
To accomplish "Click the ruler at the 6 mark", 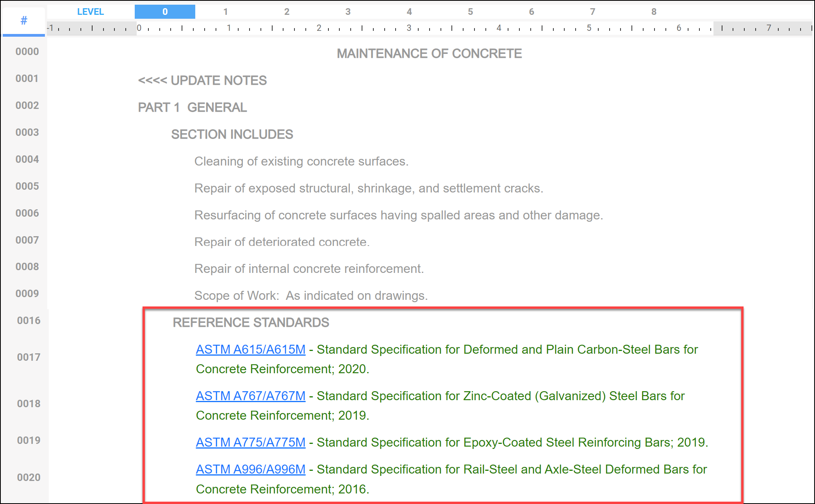I will click(x=679, y=28).
